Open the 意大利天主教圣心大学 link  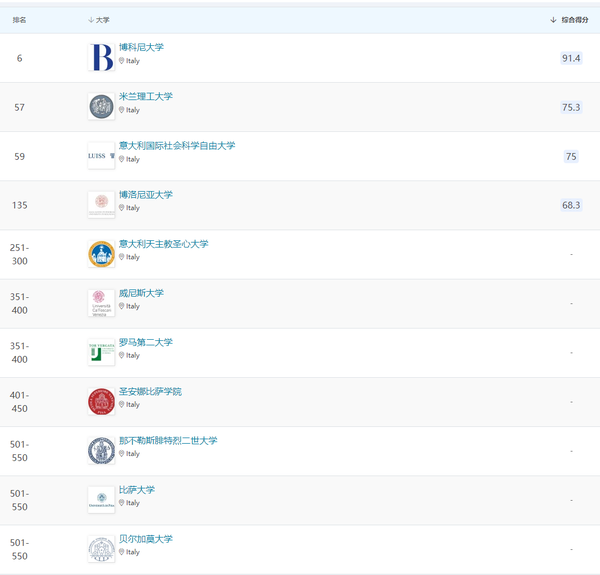(163, 244)
